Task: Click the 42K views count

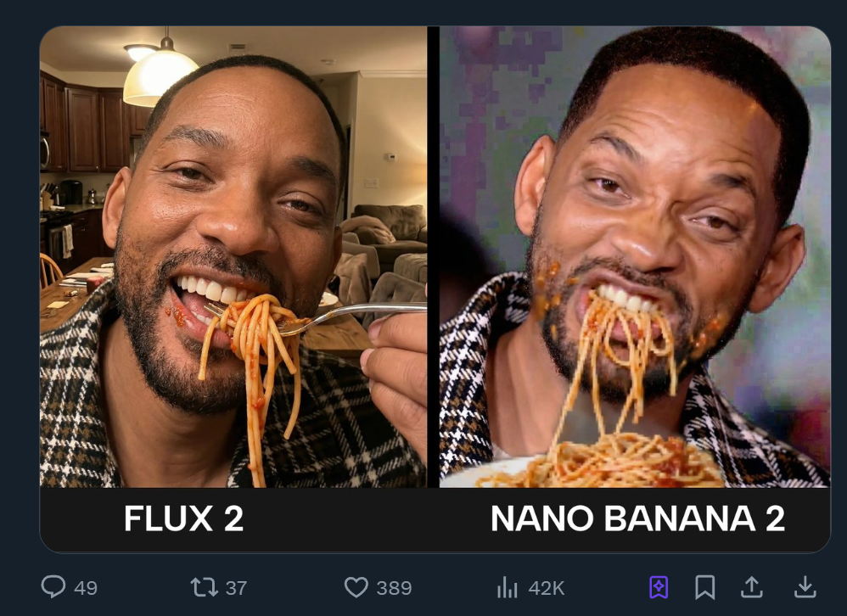Action: tap(547, 588)
